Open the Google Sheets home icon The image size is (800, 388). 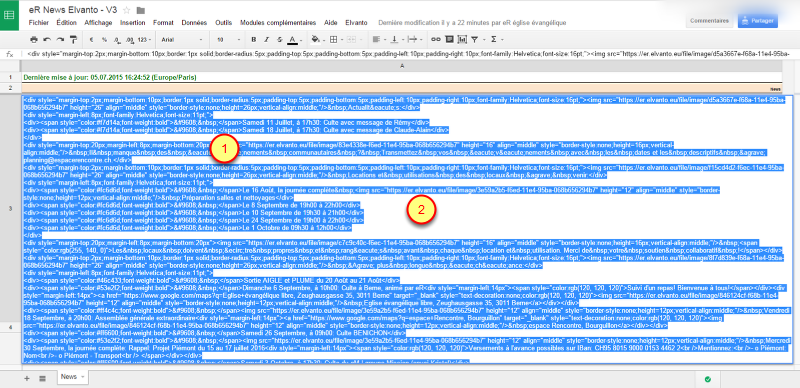pos(9,15)
